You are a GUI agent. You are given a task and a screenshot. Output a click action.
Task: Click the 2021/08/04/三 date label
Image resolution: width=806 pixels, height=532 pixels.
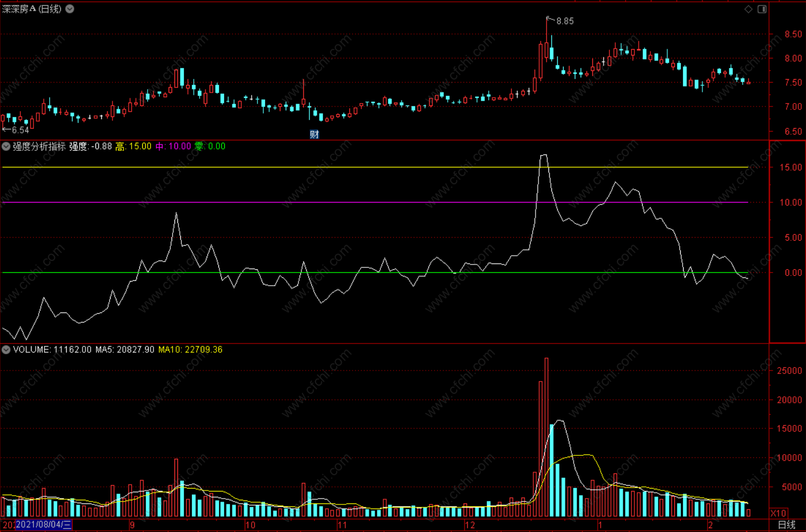pyautogui.click(x=43, y=525)
